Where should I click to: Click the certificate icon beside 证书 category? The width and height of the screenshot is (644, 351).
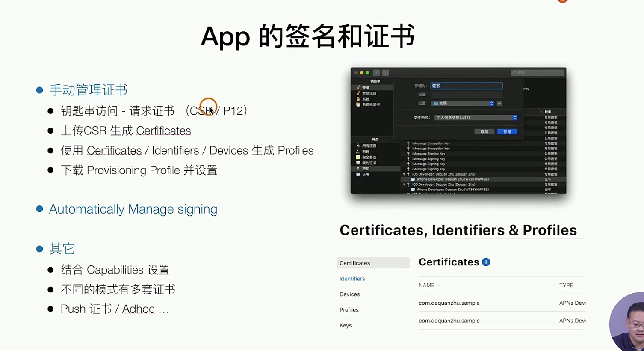358,174
